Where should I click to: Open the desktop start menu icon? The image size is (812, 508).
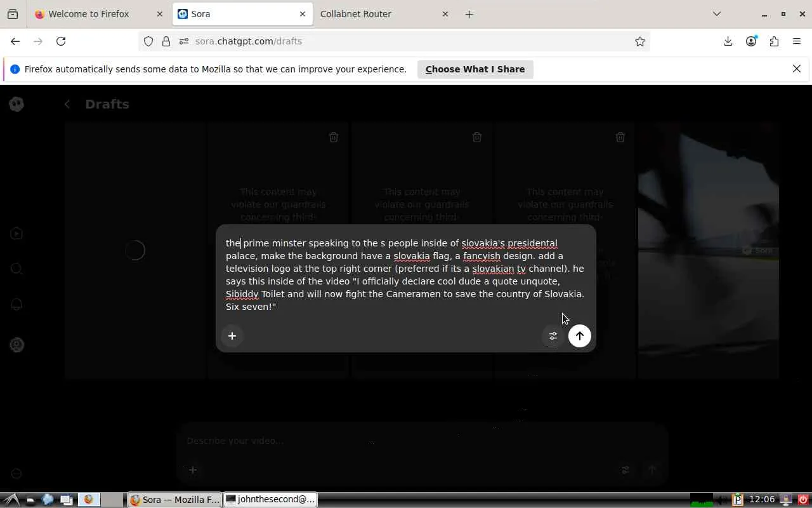tap(11, 499)
